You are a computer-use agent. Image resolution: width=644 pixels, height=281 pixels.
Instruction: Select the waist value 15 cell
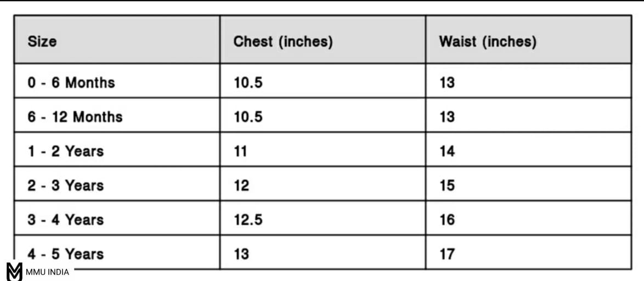tap(447, 185)
